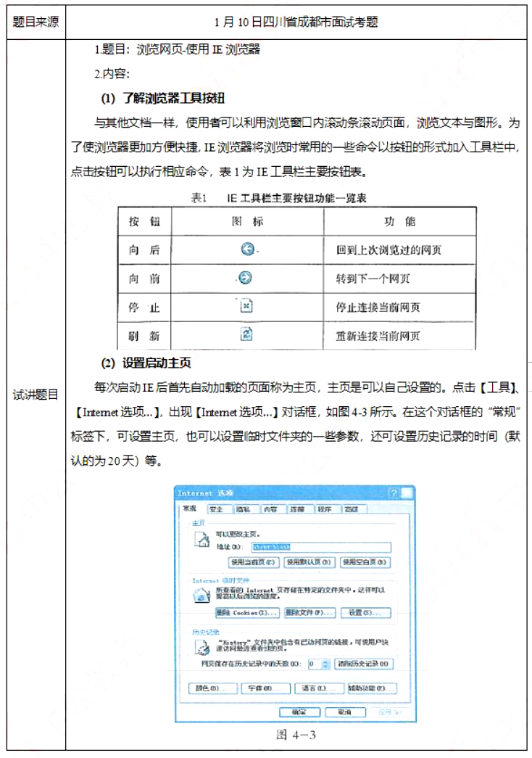Viewport: 532px width, 758px height.
Task: Click the text 停止连接当前网页
Action: click(x=378, y=307)
